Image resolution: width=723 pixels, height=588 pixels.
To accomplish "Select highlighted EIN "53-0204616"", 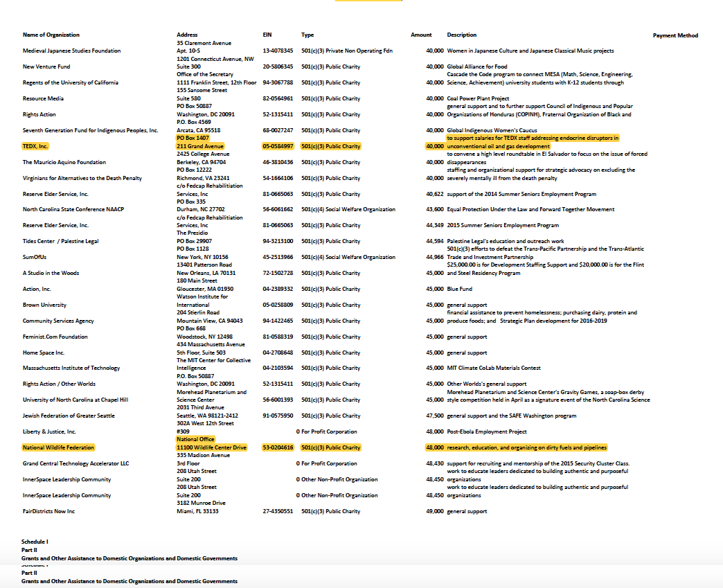I will [x=278, y=447].
